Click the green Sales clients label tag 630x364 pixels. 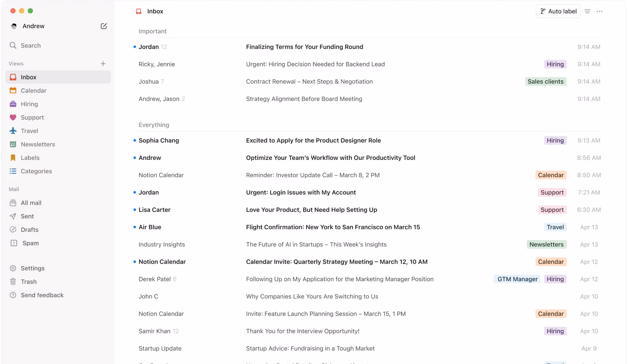(x=545, y=81)
